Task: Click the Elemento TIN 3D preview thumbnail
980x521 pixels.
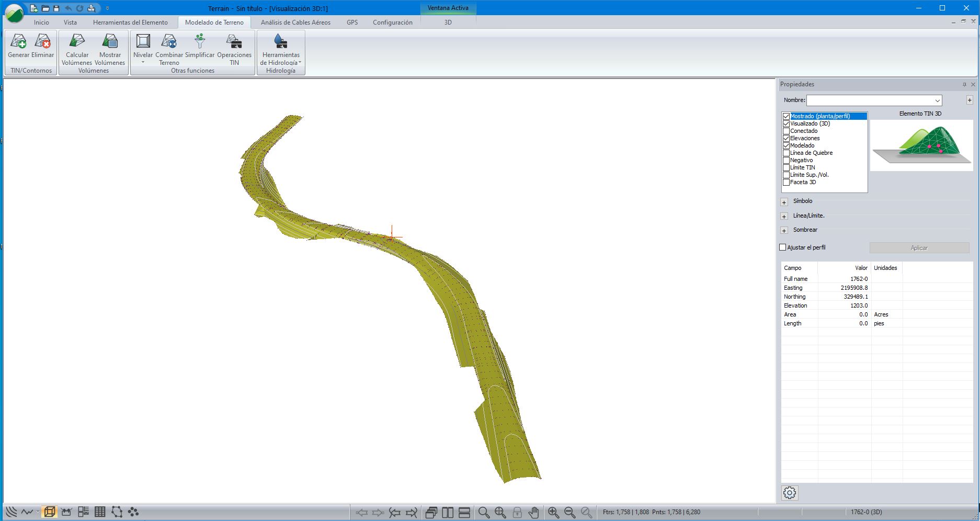Action: 921,145
